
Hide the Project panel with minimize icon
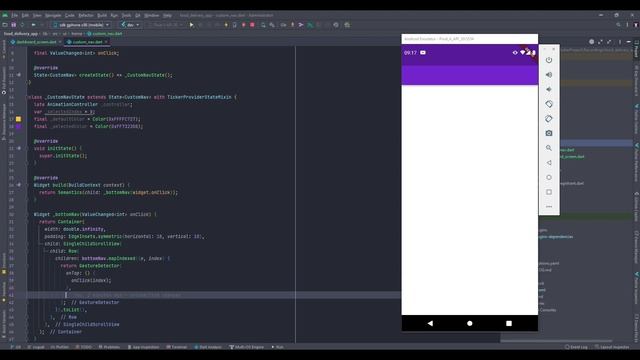coord(629,42)
